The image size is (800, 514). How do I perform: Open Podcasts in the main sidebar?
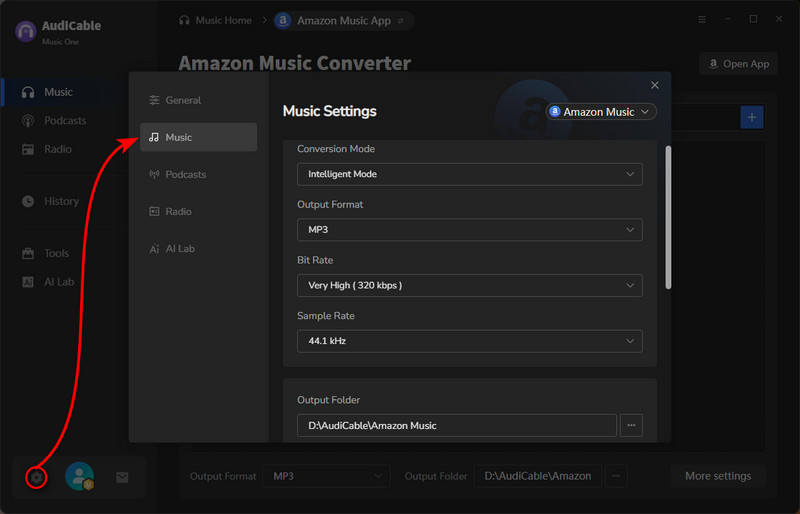54,120
